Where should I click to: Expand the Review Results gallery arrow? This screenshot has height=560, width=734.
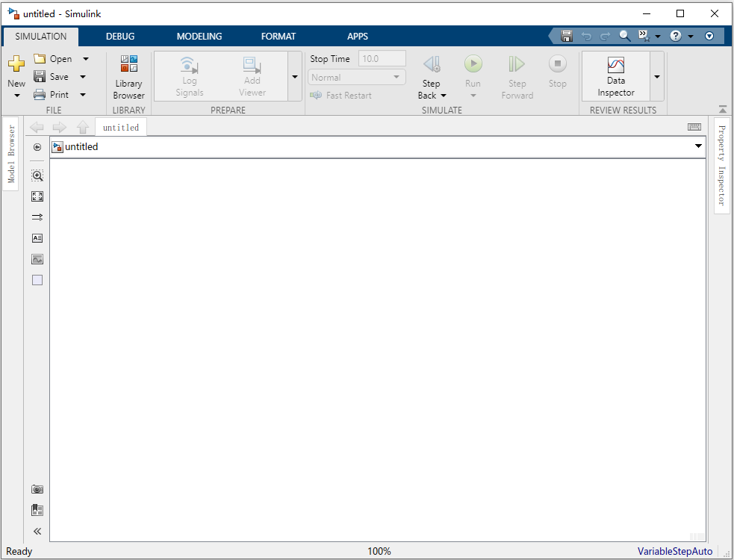point(657,76)
